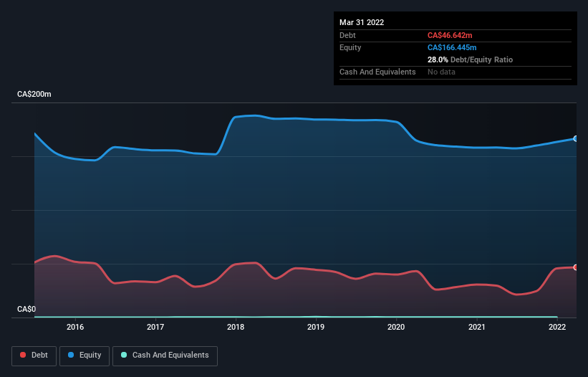
Task: Click the 2021 x-axis label
Action: click(476, 327)
